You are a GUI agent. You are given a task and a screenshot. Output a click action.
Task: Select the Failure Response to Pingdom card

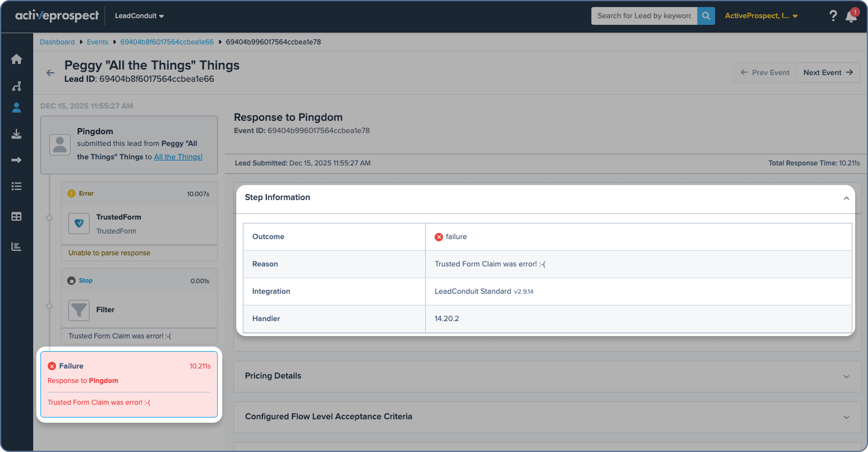pyautogui.click(x=129, y=385)
